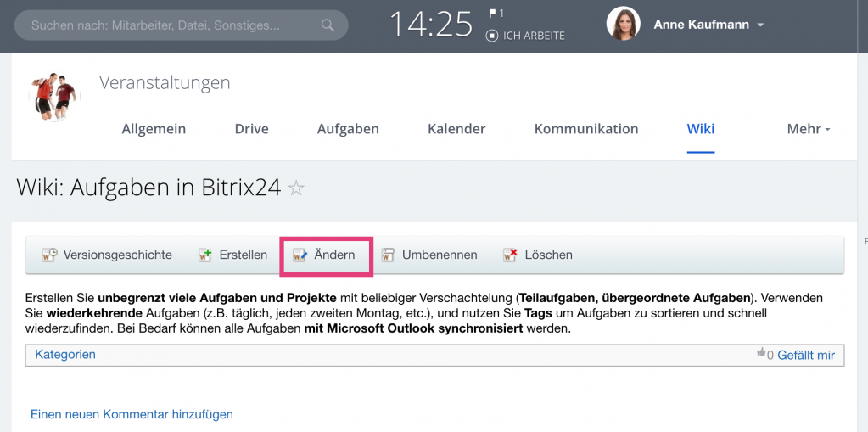Click the search magnifier icon
Image resolution: width=868 pixels, height=432 pixels.
(328, 25)
